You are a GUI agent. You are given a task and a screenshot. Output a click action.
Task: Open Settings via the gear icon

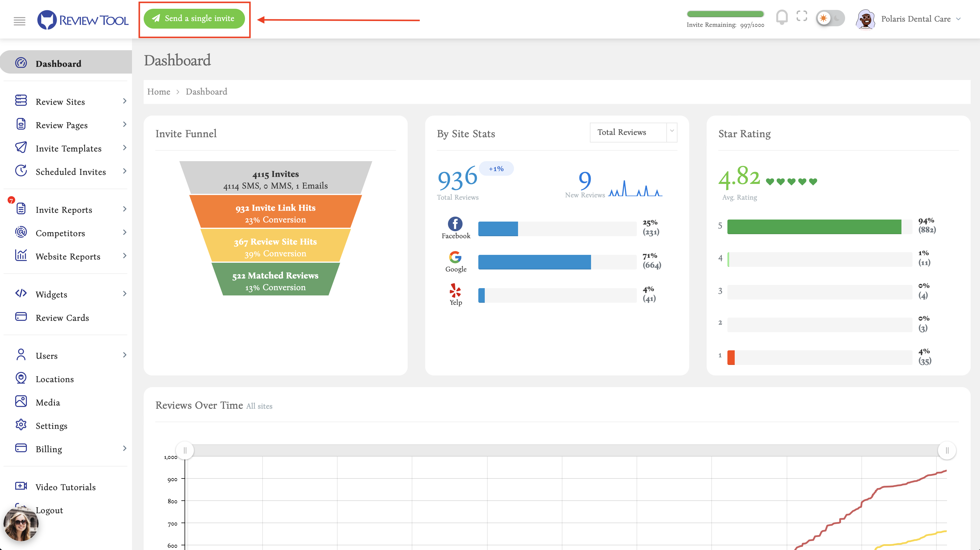(21, 425)
